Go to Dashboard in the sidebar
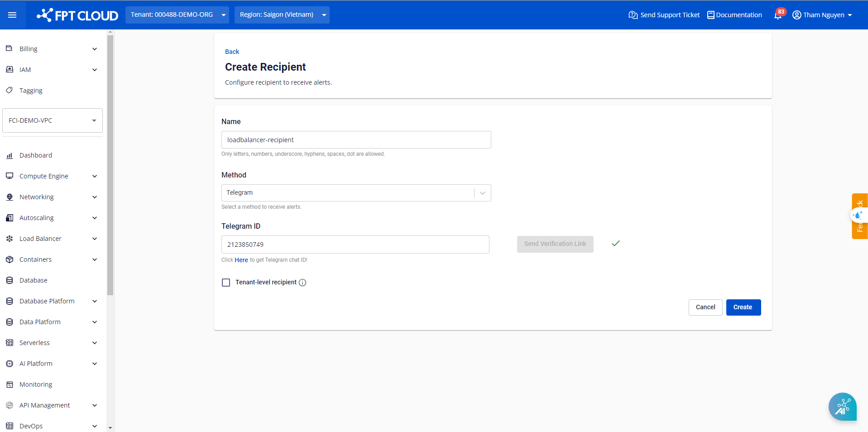The image size is (868, 432). (x=36, y=155)
